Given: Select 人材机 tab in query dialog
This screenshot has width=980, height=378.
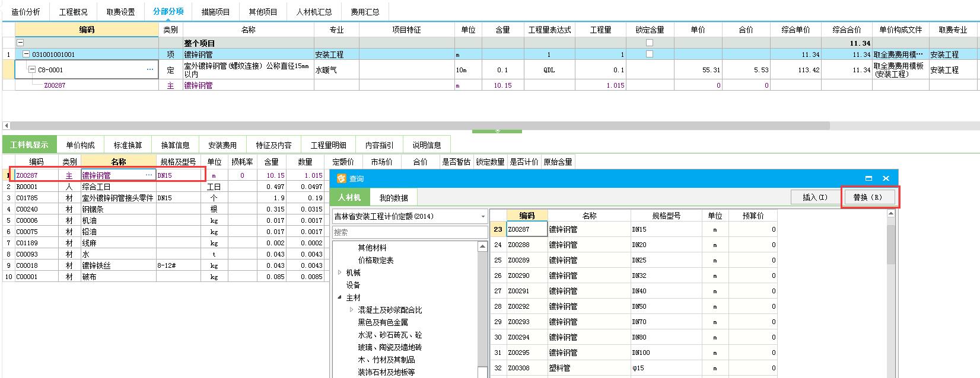Looking at the screenshot, I should click(350, 197).
